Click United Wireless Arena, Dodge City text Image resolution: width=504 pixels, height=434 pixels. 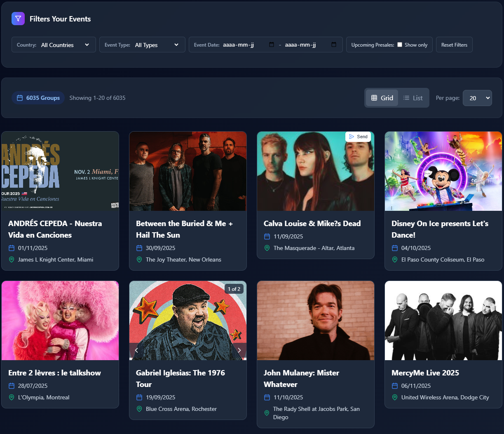[x=445, y=397]
